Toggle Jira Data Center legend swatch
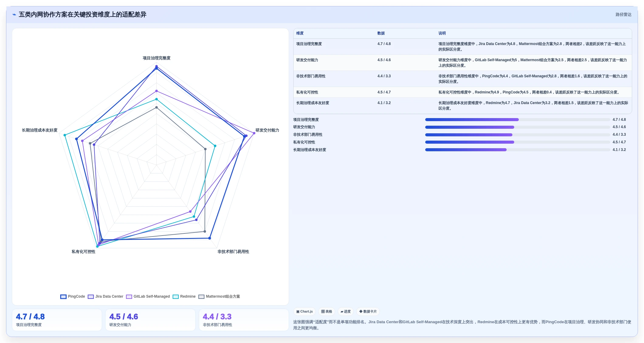This screenshot has width=644, height=343. [x=91, y=297]
